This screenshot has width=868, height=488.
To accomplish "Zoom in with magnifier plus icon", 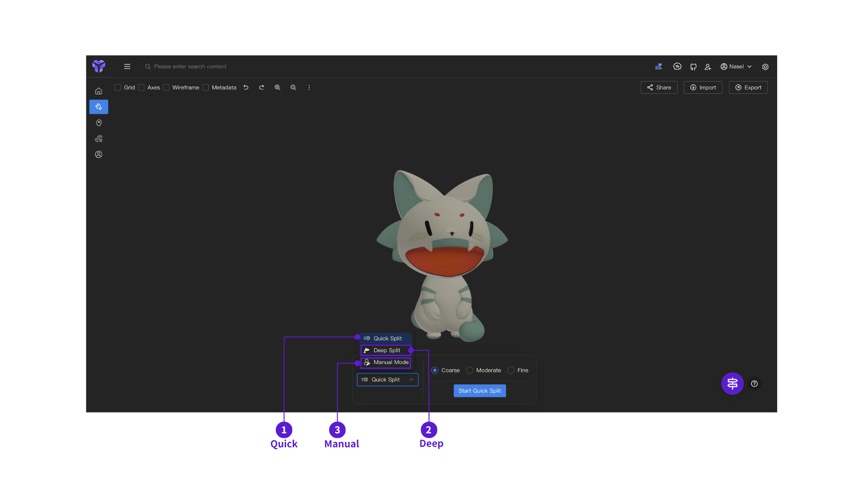I will pos(278,88).
